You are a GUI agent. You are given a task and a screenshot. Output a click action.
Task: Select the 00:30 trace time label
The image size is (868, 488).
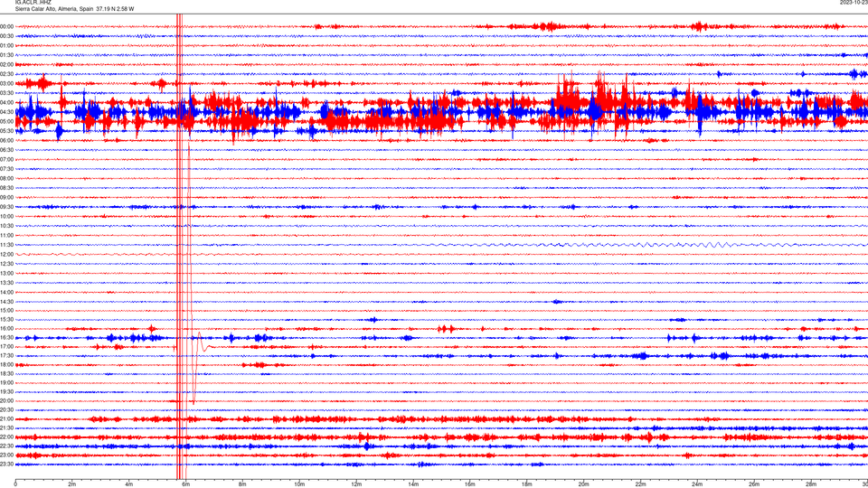point(6,36)
